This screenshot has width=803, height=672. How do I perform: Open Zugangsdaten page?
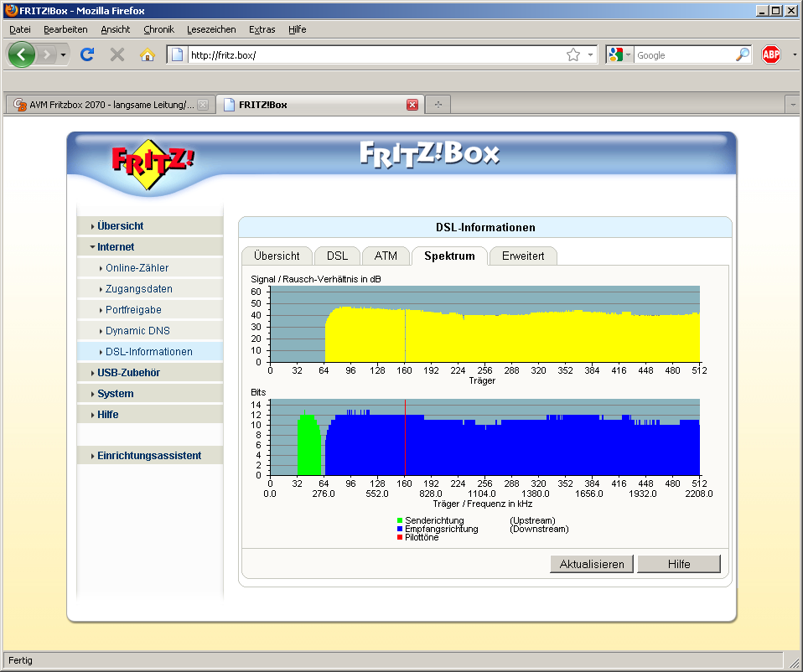149,288
